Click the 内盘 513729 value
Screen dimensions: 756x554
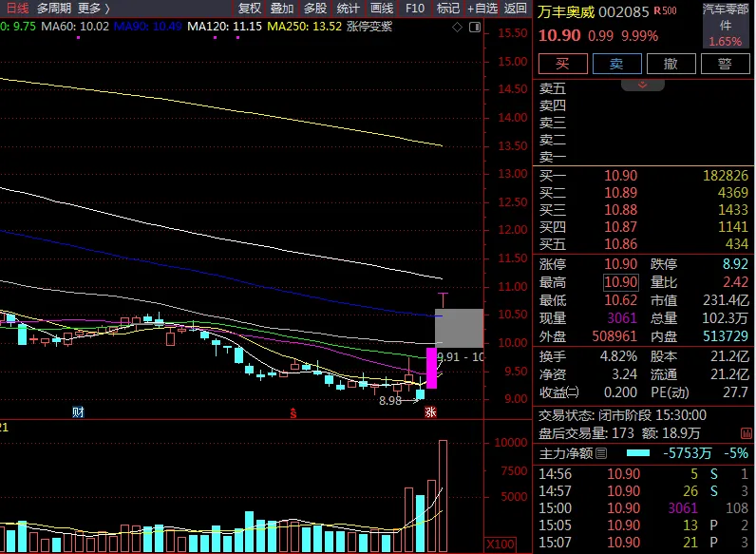coord(726,335)
